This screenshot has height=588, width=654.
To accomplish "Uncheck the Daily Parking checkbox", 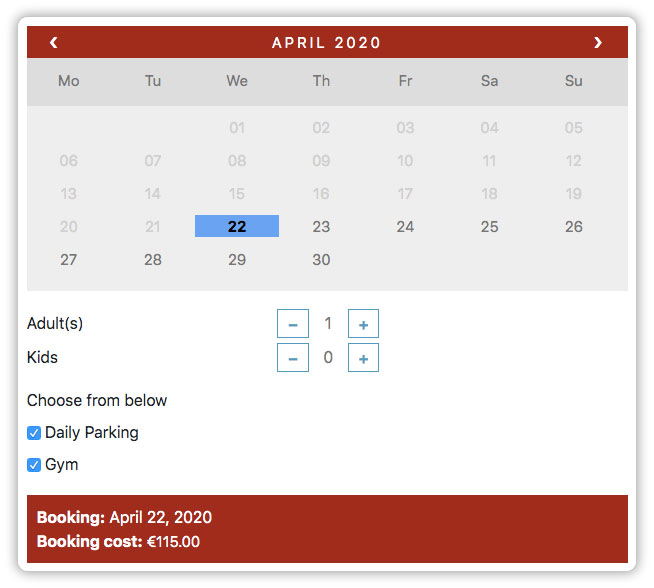I will click(x=34, y=433).
